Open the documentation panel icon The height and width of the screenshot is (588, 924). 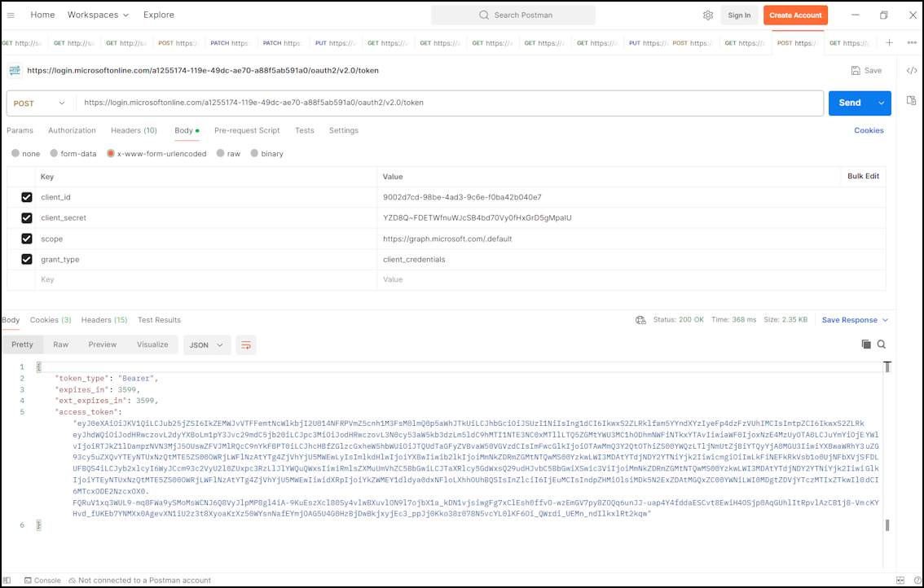point(912,101)
